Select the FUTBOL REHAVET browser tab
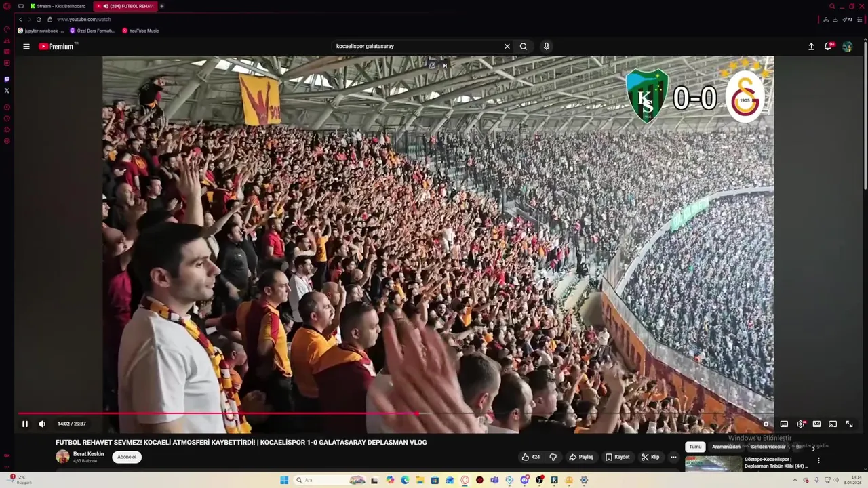The width and height of the screenshot is (868, 488). pyautogui.click(x=125, y=6)
